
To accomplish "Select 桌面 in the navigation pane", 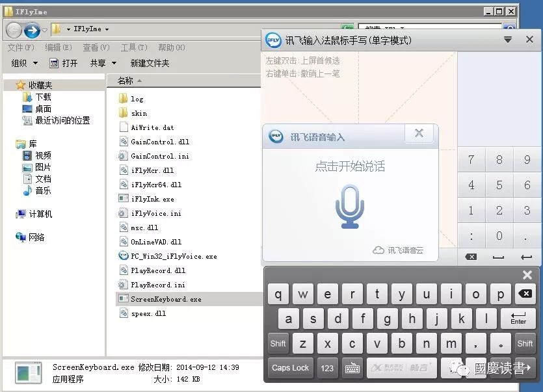I will (43, 109).
